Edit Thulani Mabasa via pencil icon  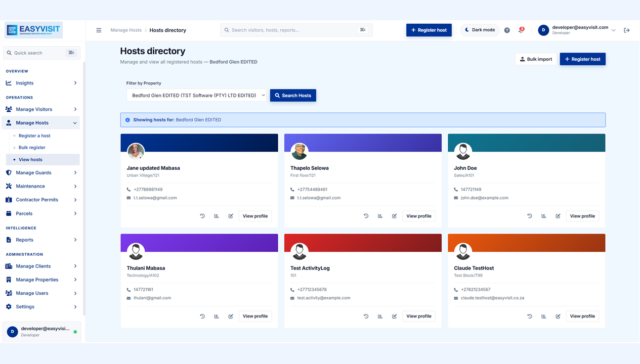(x=231, y=316)
